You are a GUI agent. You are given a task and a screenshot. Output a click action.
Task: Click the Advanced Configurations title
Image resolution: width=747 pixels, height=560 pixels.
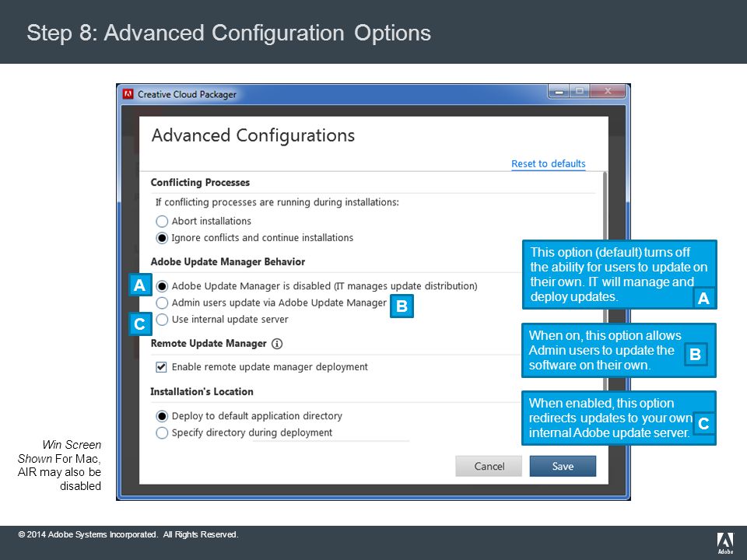pos(253,135)
